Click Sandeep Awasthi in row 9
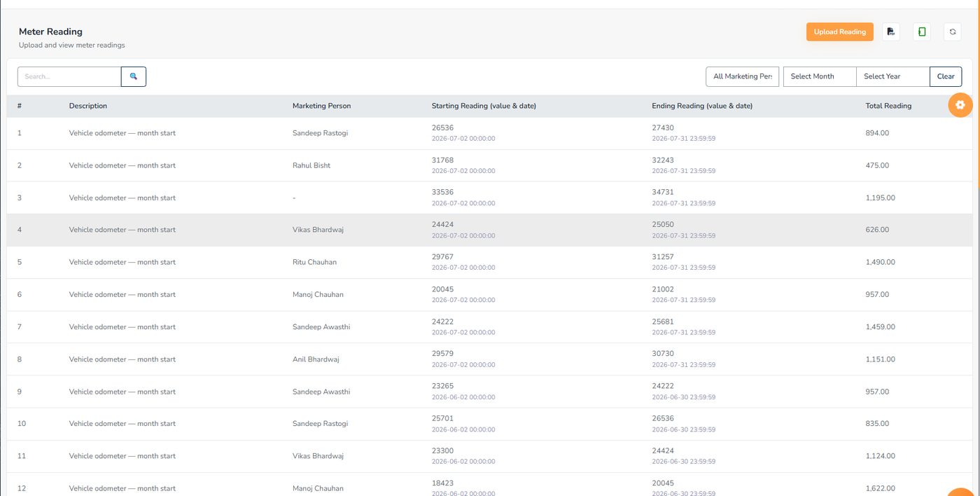This screenshot has height=496, width=980. pos(321,392)
